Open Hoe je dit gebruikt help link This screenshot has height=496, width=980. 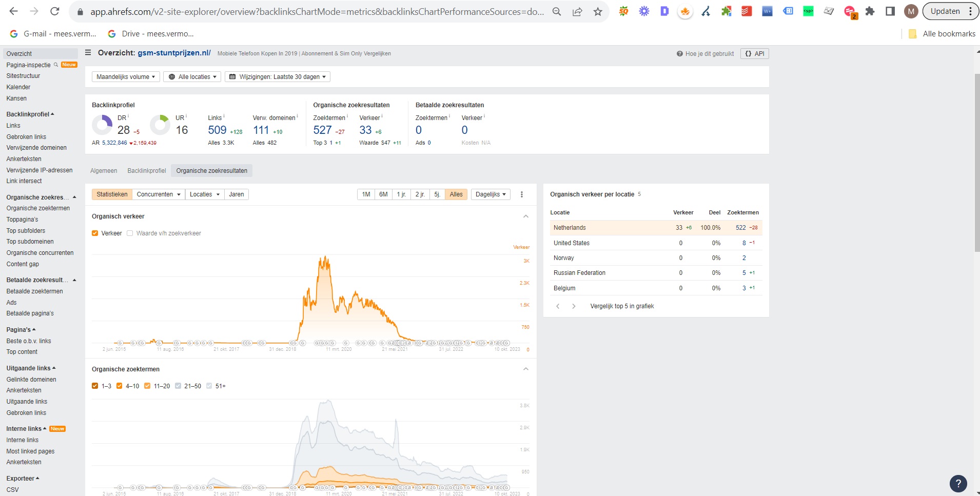[705, 54]
